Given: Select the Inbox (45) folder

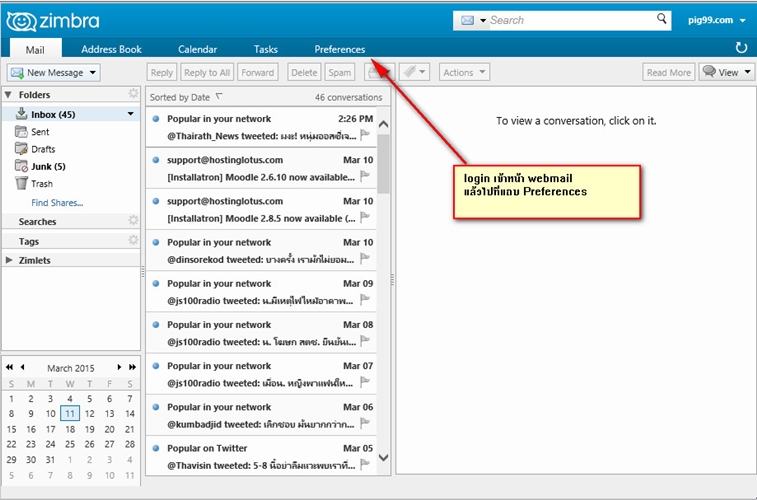Looking at the screenshot, I should click(70, 114).
